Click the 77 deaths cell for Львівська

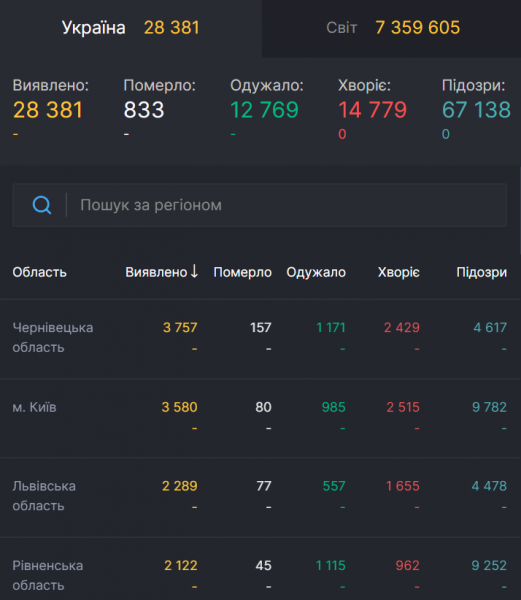[264, 486]
